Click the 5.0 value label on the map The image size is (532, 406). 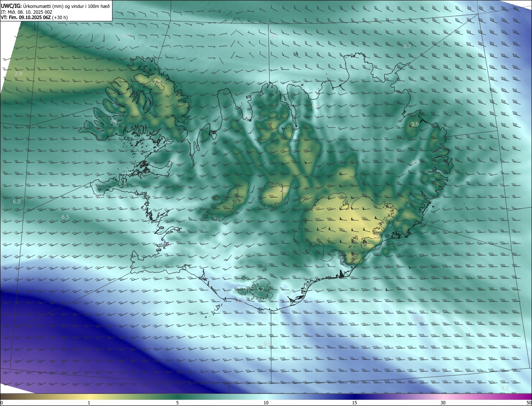[123, 185]
